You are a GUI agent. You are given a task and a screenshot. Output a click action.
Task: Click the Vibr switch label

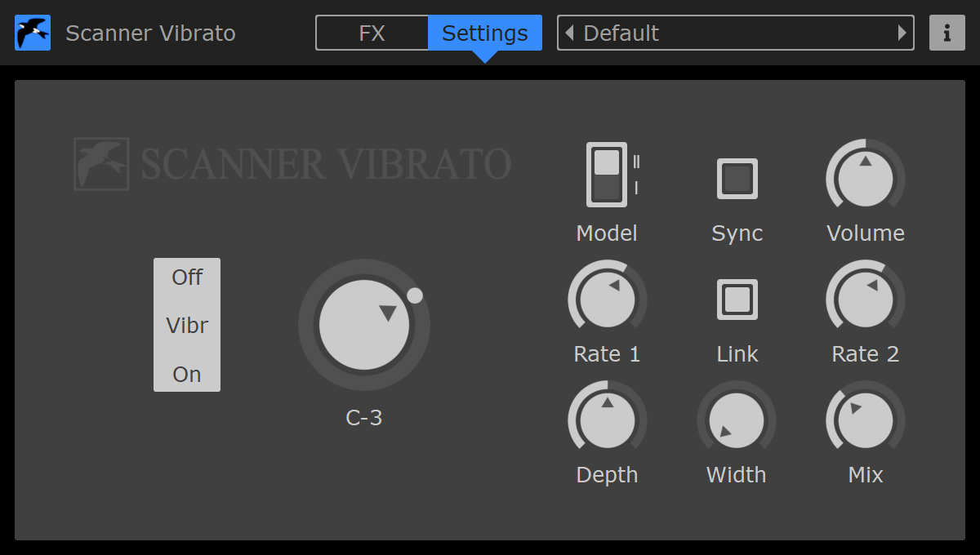click(x=187, y=326)
